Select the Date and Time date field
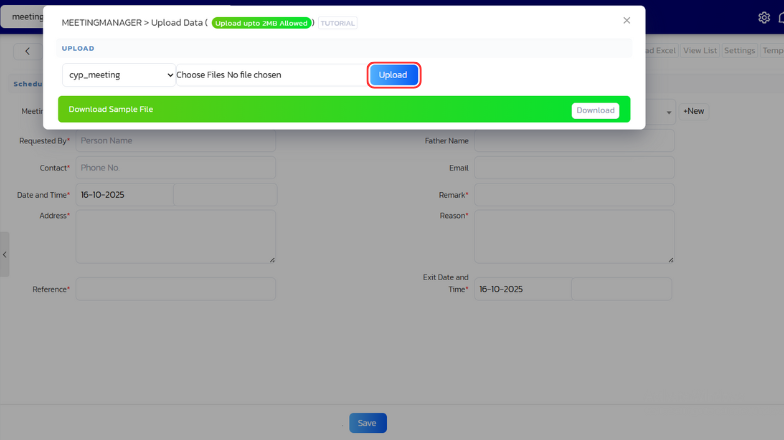Viewport: 784px width, 440px height. click(x=125, y=195)
